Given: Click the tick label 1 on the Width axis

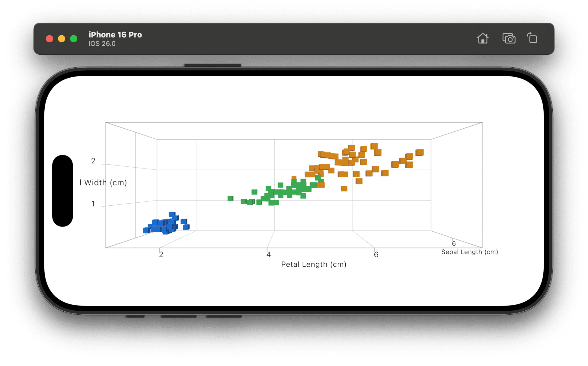Looking at the screenshot, I should click(93, 204).
